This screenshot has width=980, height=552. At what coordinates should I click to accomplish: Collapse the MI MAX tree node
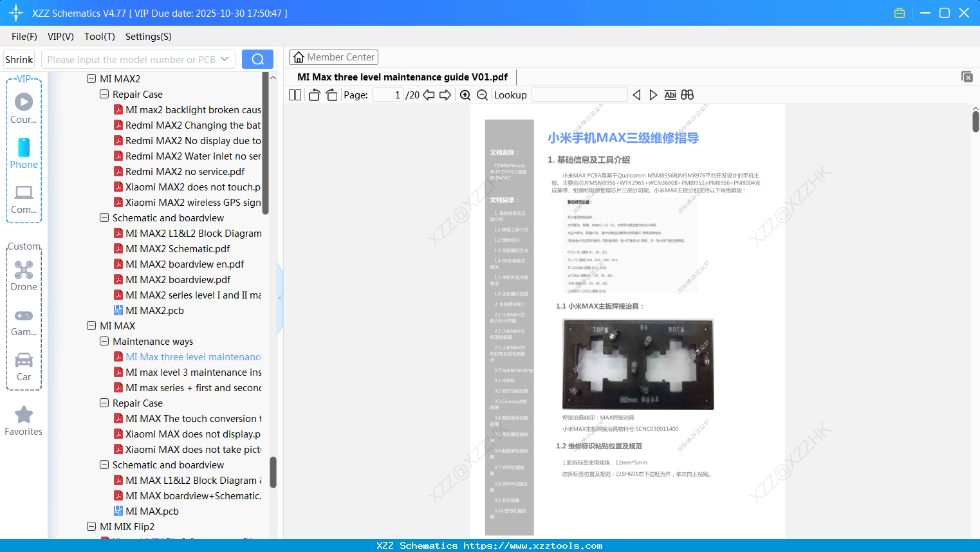point(91,326)
